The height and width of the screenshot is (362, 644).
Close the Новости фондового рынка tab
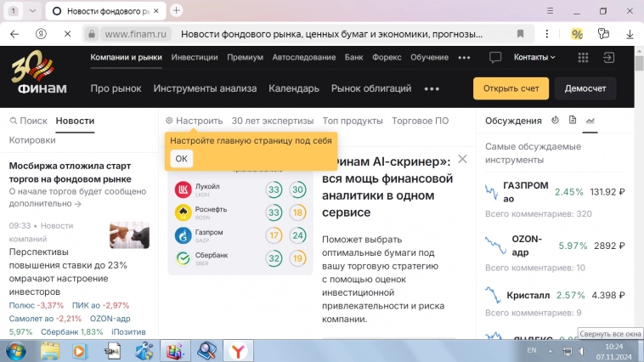[x=156, y=11]
